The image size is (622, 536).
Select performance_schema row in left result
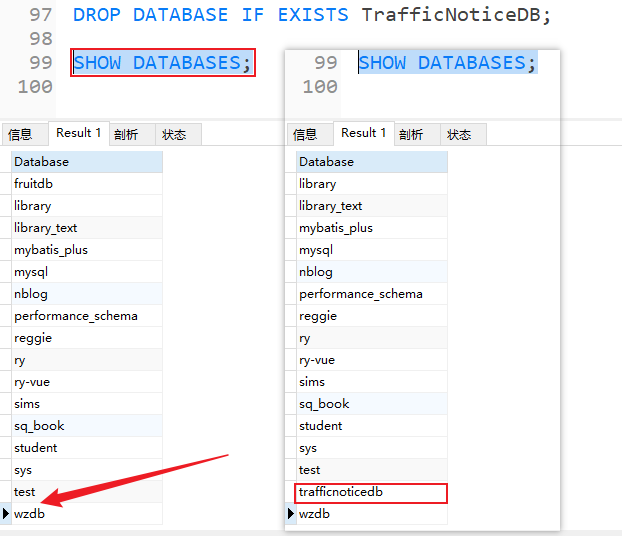(x=87, y=316)
